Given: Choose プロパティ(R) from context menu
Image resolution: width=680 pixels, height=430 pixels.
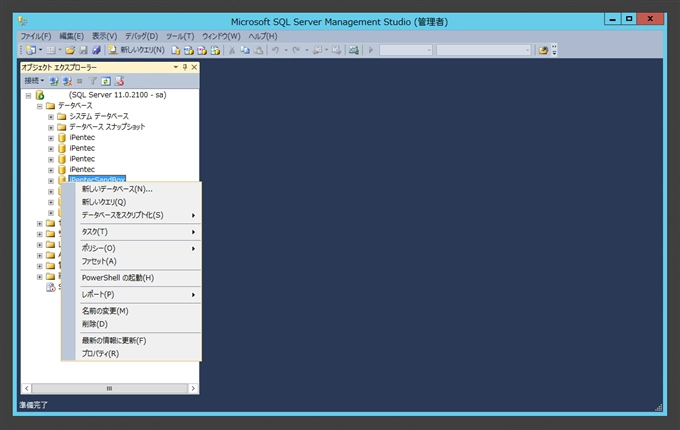Looking at the screenshot, I should pyautogui.click(x=131, y=354).
